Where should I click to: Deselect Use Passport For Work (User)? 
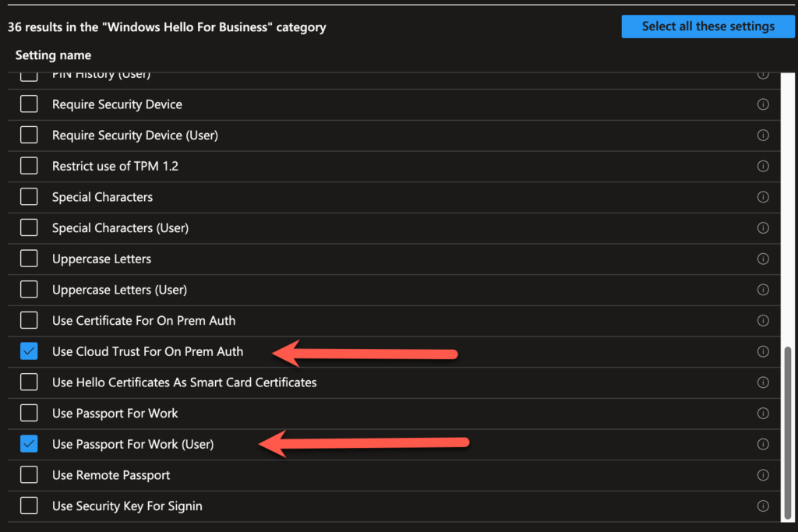(28, 444)
